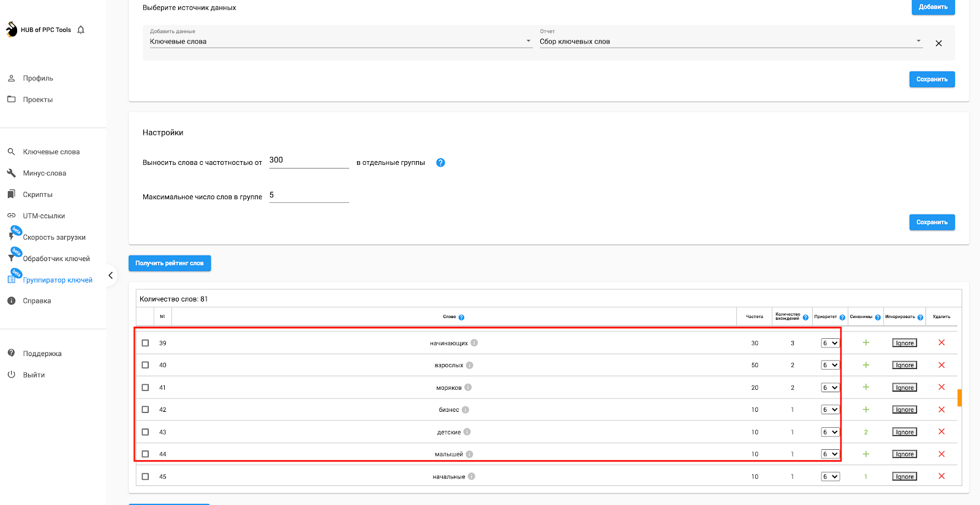Screen dimensions: 980x505
Task: Go to Проекты in the sidebar
Action: (x=38, y=99)
